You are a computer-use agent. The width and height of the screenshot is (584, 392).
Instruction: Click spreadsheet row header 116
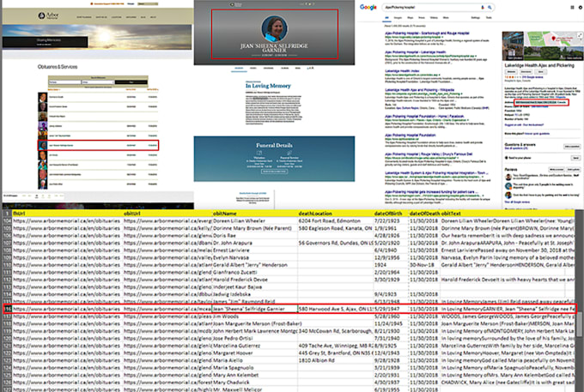[7, 309]
